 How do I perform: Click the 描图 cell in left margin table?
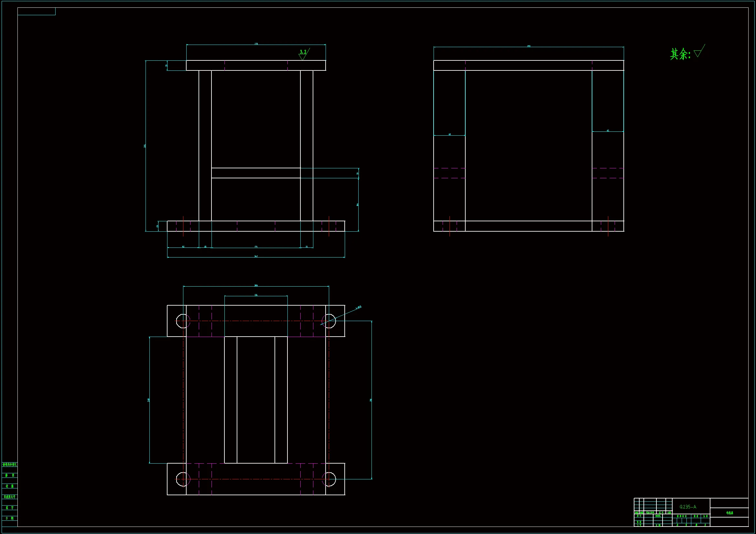tap(10, 476)
